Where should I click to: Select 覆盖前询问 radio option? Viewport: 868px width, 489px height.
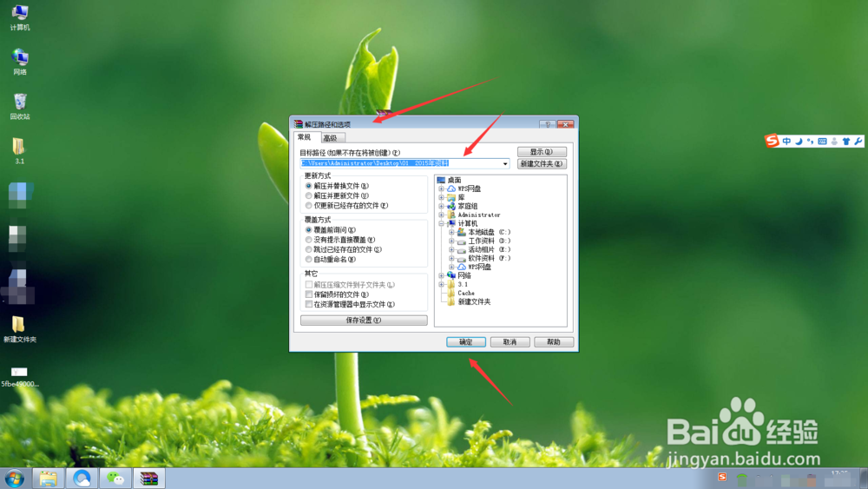coord(332,230)
